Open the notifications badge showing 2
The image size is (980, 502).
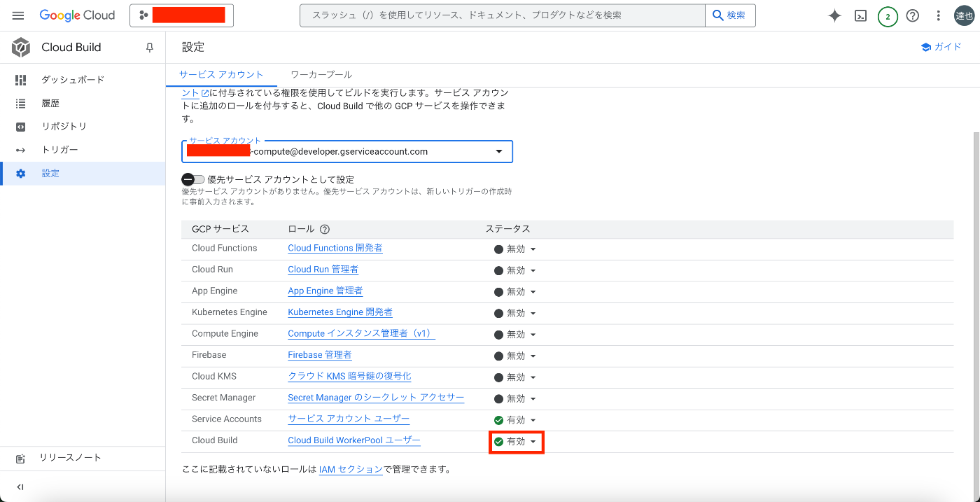click(888, 16)
